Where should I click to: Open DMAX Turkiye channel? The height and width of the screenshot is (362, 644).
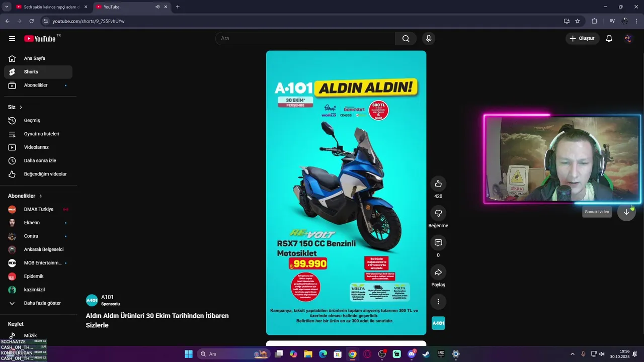pyautogui.click(x=38, y=209)
